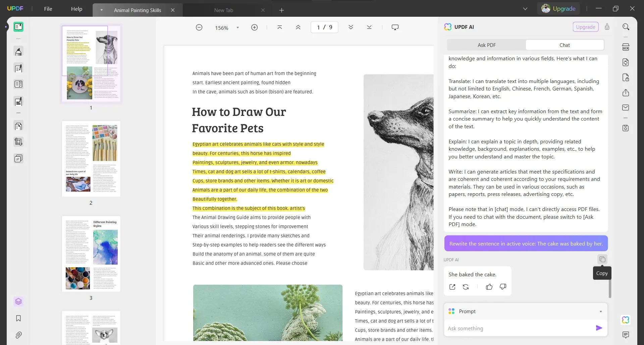Jump to the first page arrow
Image resolution: width=644 pixels, height=345 pixels.
[x=279, y=27]
